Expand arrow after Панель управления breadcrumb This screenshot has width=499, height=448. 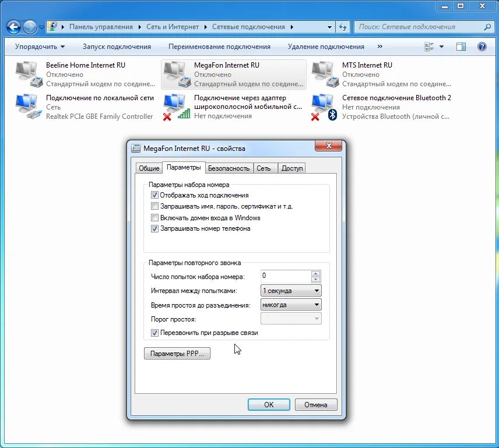[140, 27]
